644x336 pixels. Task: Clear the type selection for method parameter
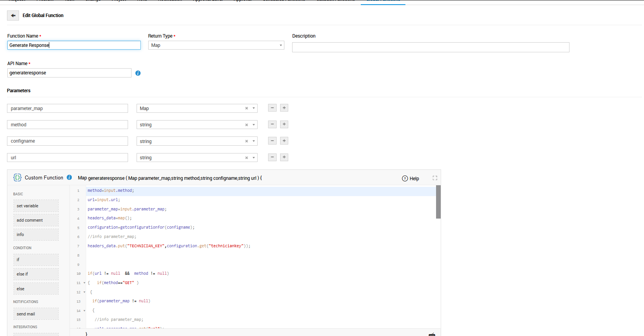[x=246, y=125]
